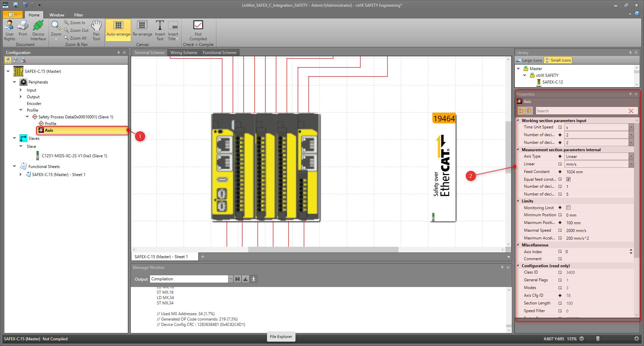
Task: Enable the Monitoring Limit checkbox
Action: coord(568,208)
